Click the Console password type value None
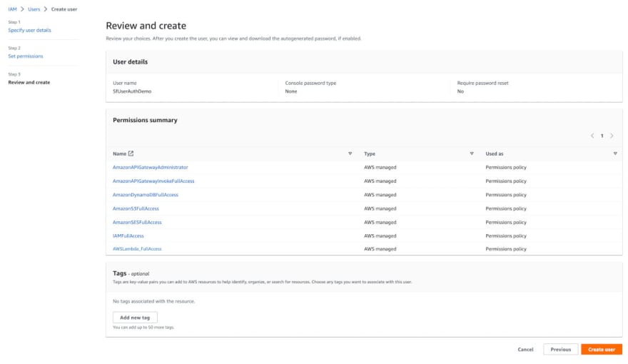The image size is (628, 364). (291, 91)
